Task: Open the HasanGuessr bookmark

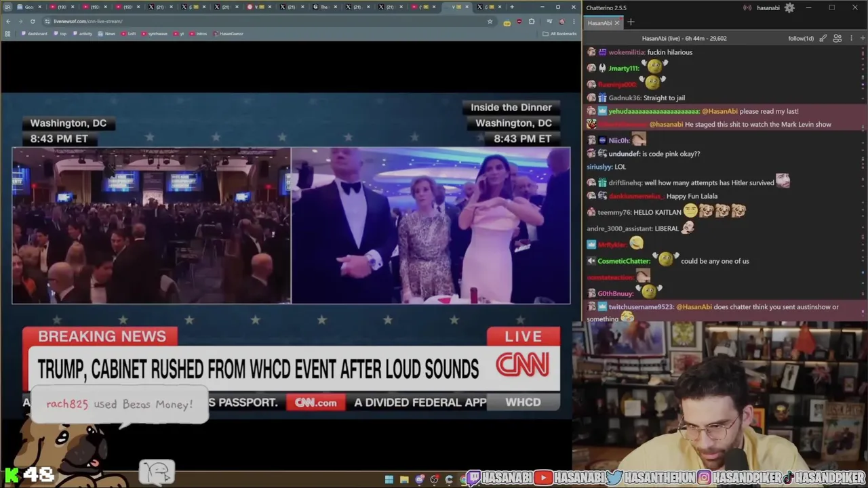Action: coord(229,34)
